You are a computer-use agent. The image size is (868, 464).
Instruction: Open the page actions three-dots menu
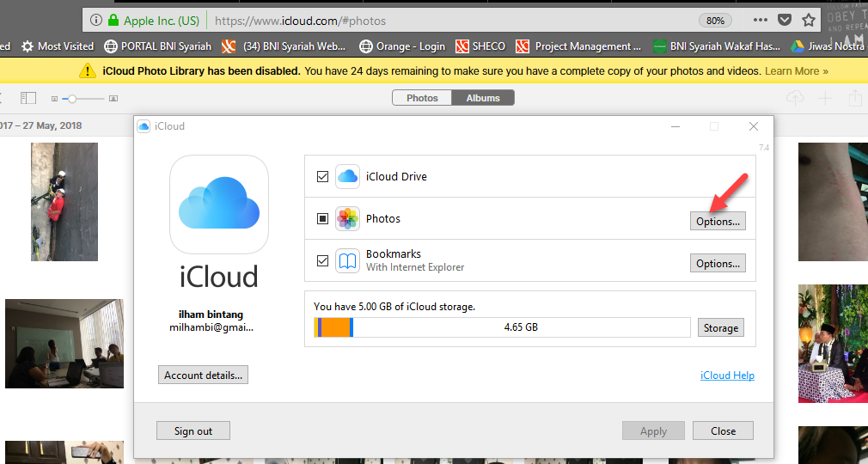[x=760, y=20]
